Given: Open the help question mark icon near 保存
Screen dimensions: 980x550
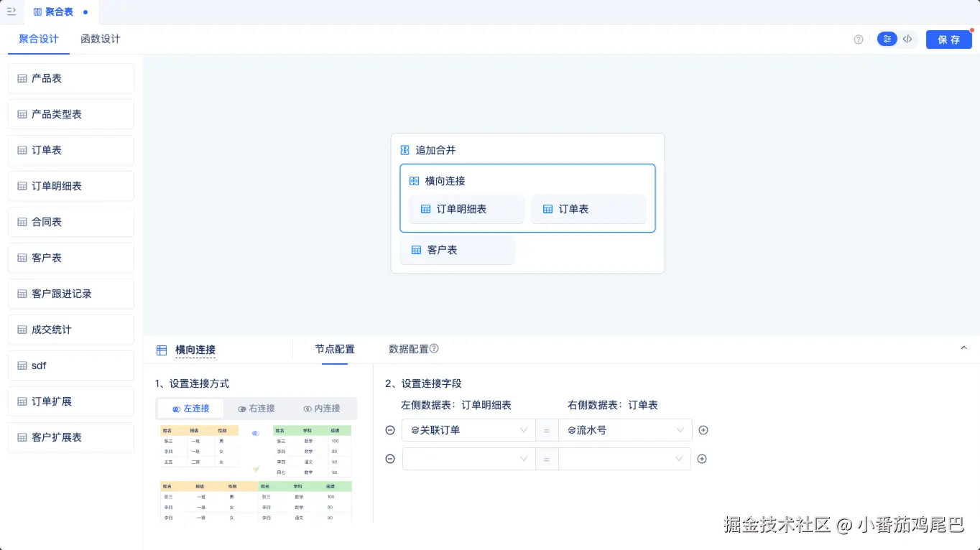Looking at the screenshot, I should tap(858, 39).
